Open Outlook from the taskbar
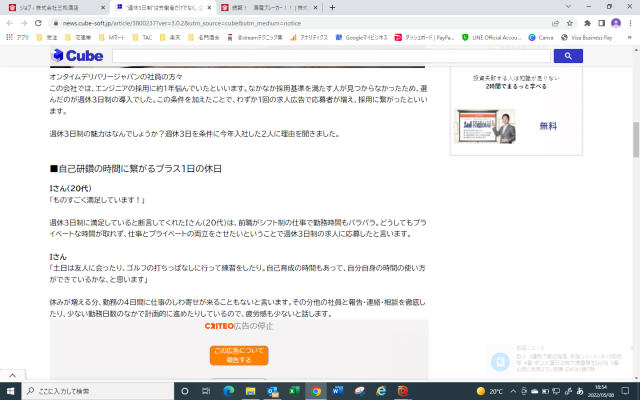Image resolution: width=640 pixels, height=400 pixels. tap(272, 391)
